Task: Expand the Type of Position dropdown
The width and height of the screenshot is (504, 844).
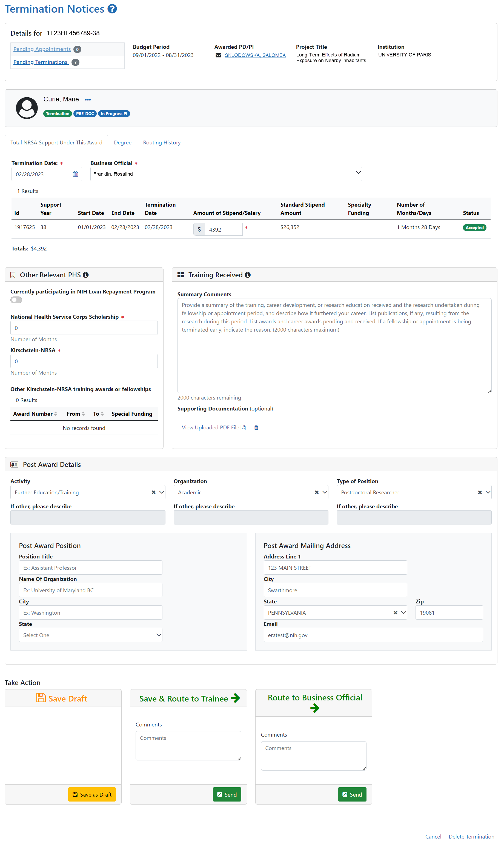Action: pyautogui.click(x=488, y=492)
